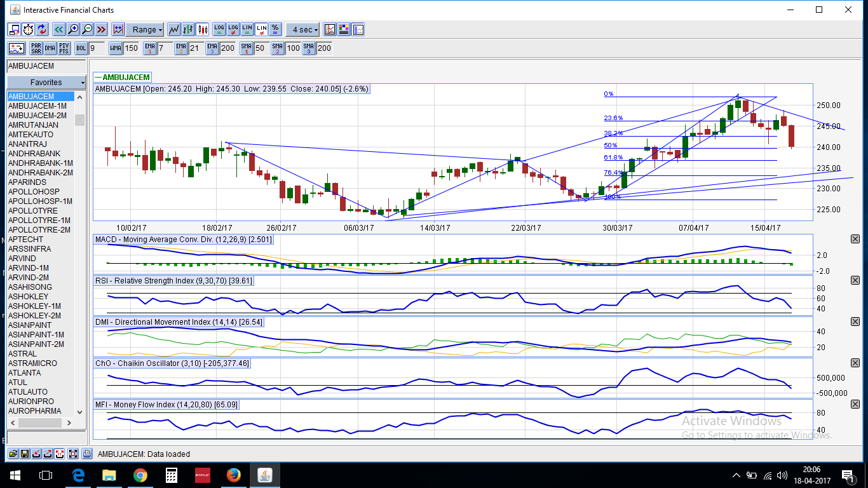This screenshot has height=488, width=868.
Task: Switch to candlestick chart style
Action: pyautogui.click(x=203, y=29)
